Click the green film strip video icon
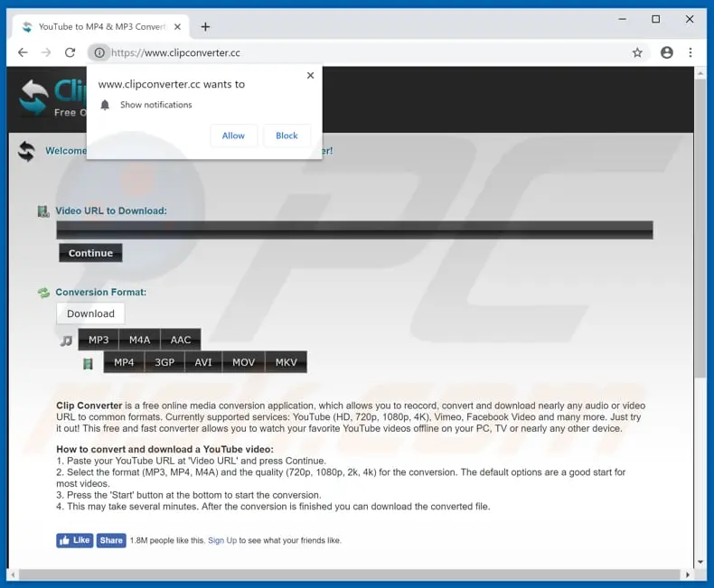The width and height of the screenshot is (714, 588). 88,363
